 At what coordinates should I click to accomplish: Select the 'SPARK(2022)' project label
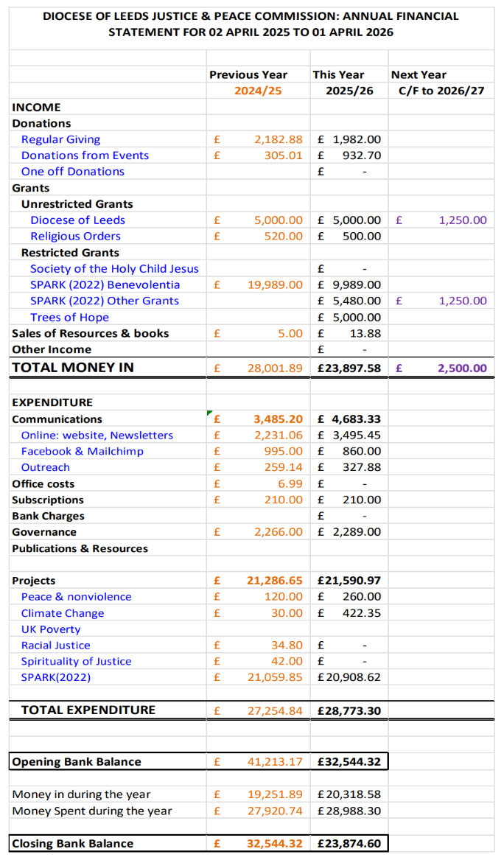56,677
